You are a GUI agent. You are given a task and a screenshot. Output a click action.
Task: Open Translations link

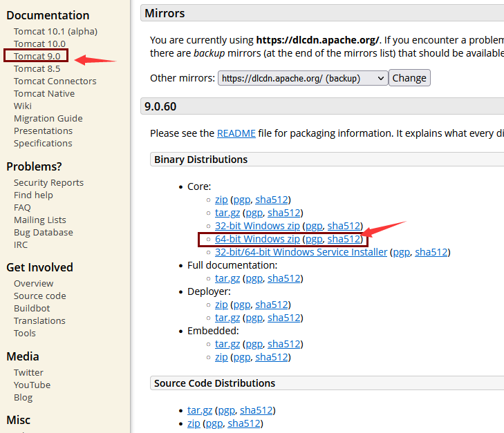[x=39, y=321]
